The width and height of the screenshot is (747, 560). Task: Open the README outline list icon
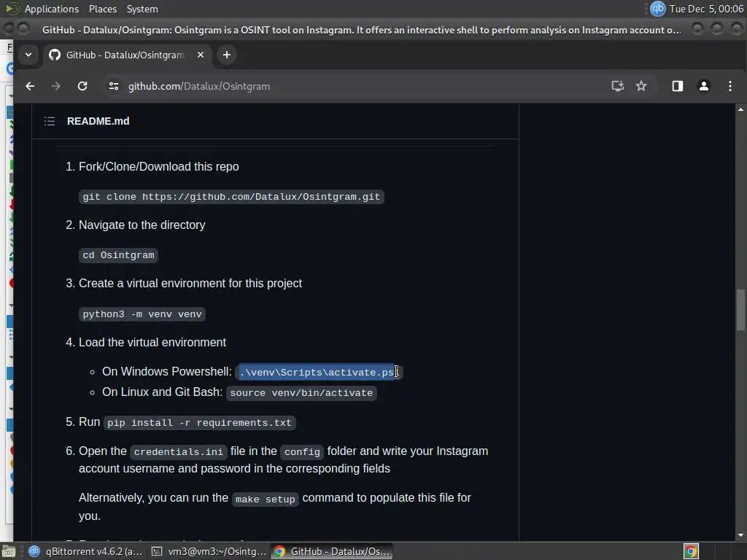[x=50, y=121]
